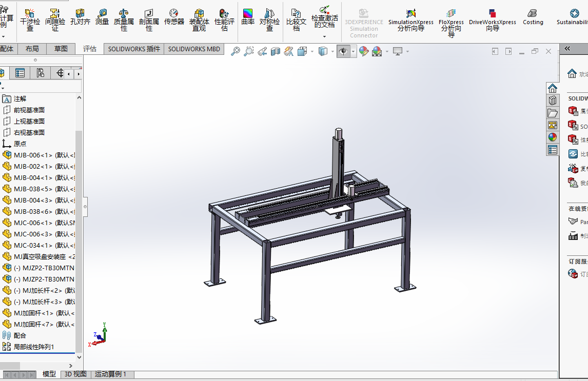This screenshot has height=381, width=588.
Task: Select MJ真空吸盘安装座 component
Action: (x=38, y=256)
